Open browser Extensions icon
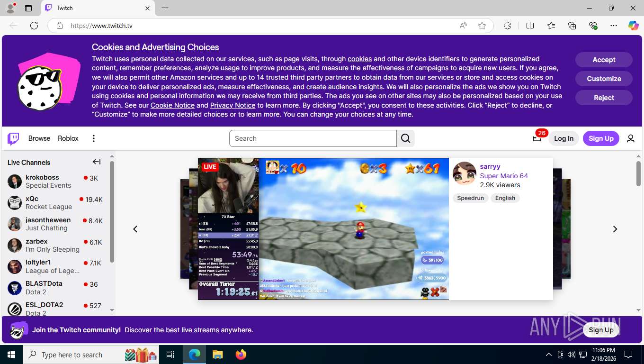This screenshot has width=644, height=364. (x=507, y=26)
